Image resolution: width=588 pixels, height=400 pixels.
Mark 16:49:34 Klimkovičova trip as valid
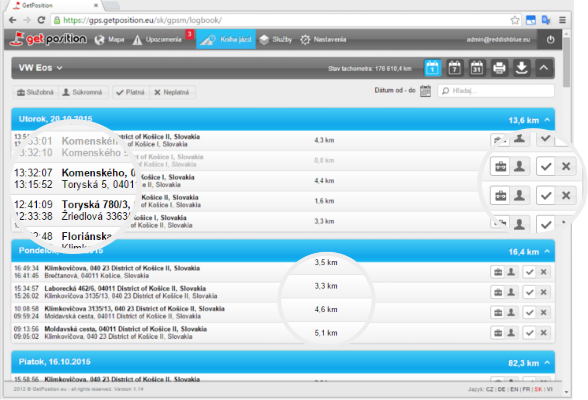pyautogui.click(x=529, y=272)
